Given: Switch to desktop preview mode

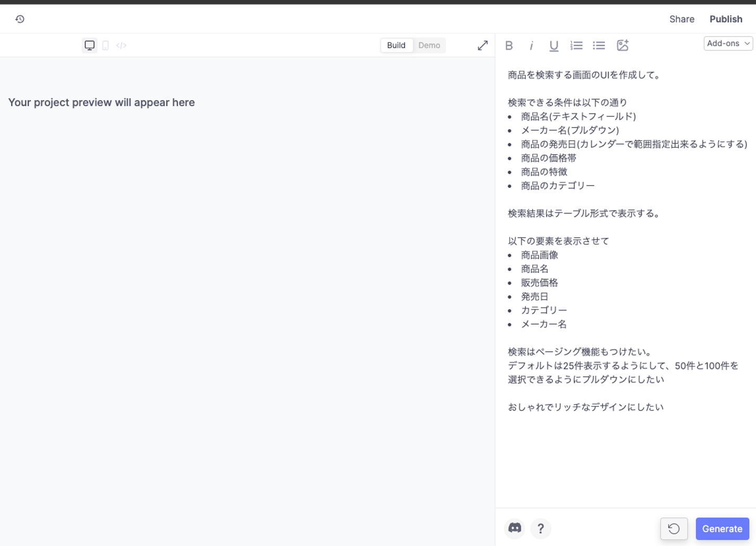Looking at the screenshot, I should [x=90, y=45].
